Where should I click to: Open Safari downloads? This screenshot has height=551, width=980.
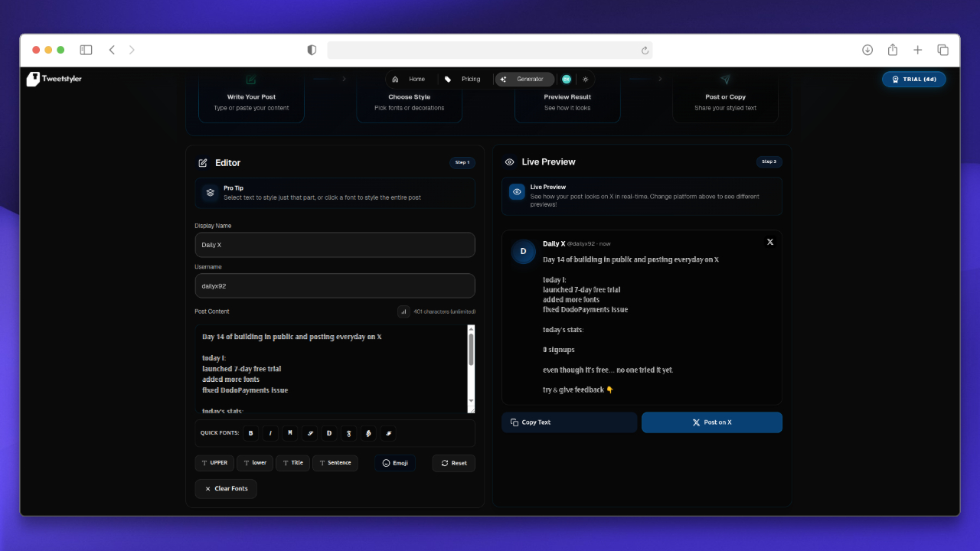coord(867,50)
